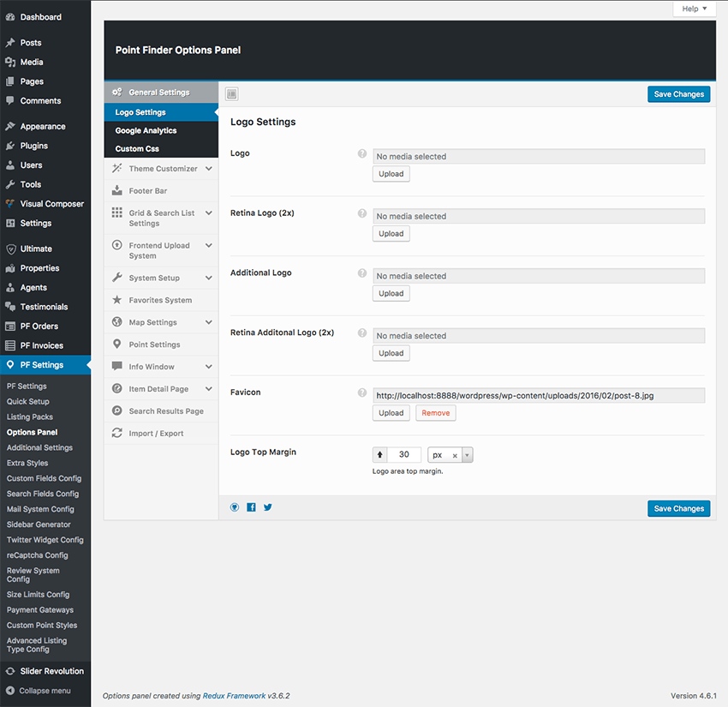
Task: Click the Plugins plug icon
Action: [x=10, y=146]
